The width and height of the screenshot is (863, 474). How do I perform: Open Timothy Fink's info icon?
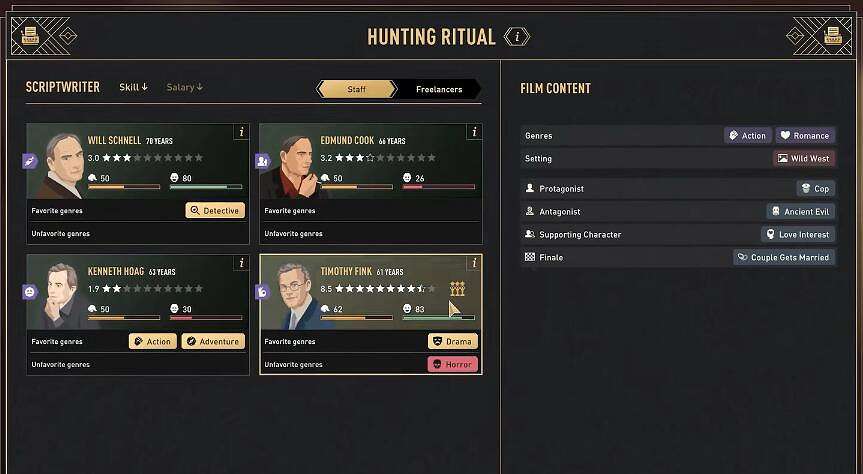(473, 263)
